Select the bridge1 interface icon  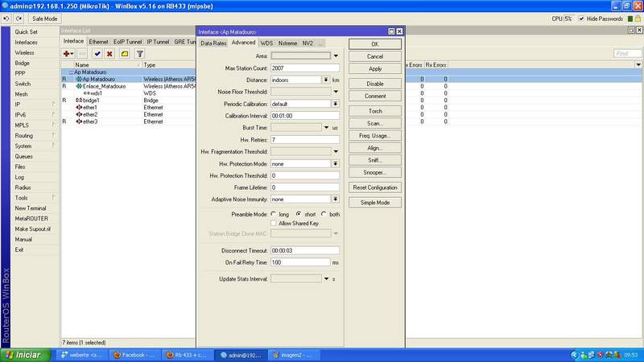[x=79, y=100]
